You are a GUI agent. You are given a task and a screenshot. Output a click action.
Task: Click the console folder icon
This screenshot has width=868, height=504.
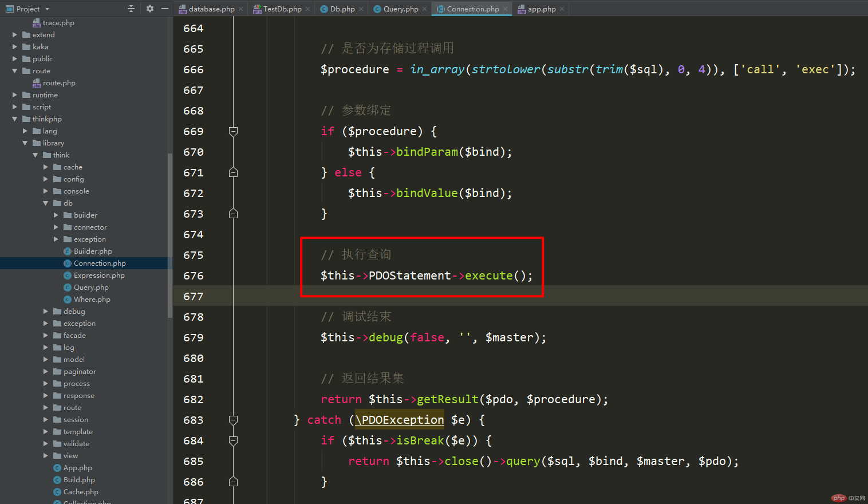tap(57, 191)
